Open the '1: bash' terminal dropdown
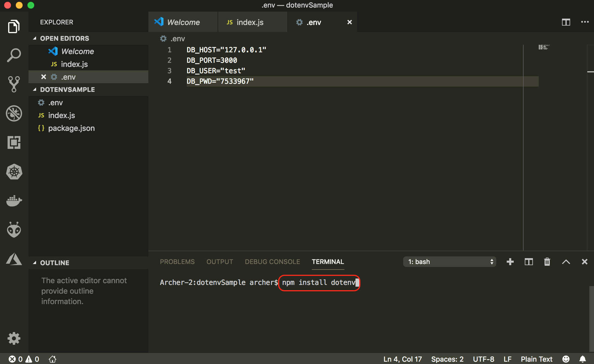Image resolution: width=594 pixels, height=364 pixels. tap(449, 262)
